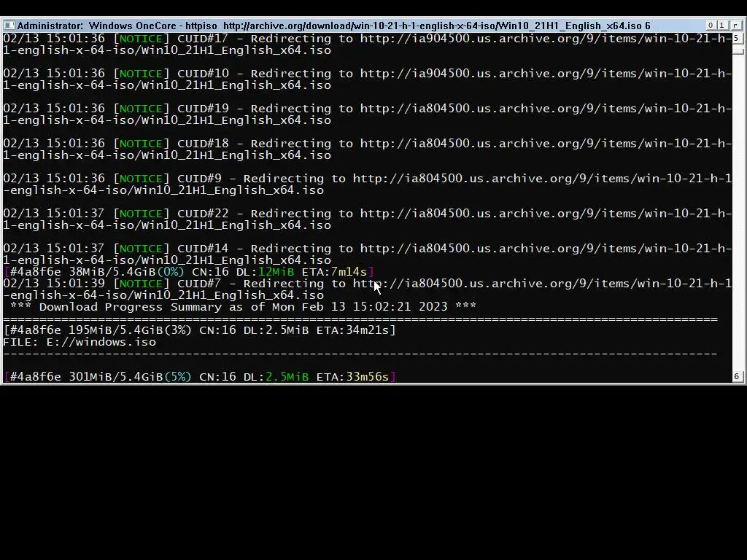This screenshot has width=747, height=560.
Task: Click the CUID#14 redirecting log line
Action: pyautogui.click(x=367, y=254)
